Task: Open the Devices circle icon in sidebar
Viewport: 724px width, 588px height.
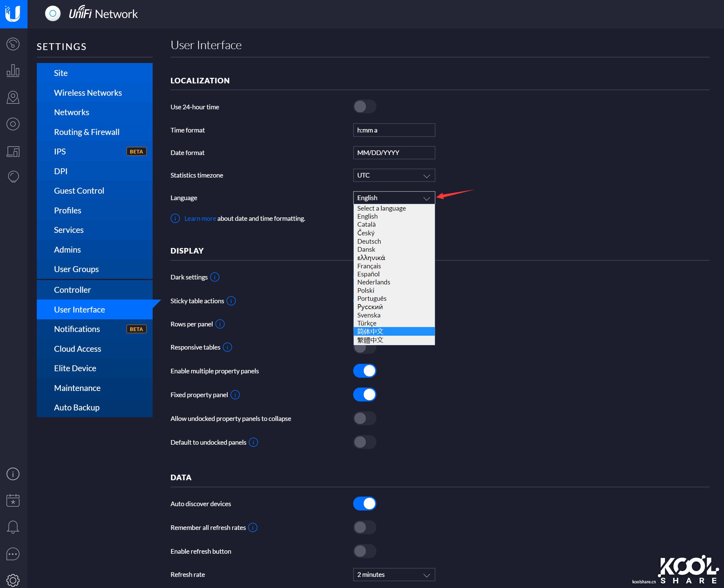Action: pyautogui.click(x=13, y=124)
